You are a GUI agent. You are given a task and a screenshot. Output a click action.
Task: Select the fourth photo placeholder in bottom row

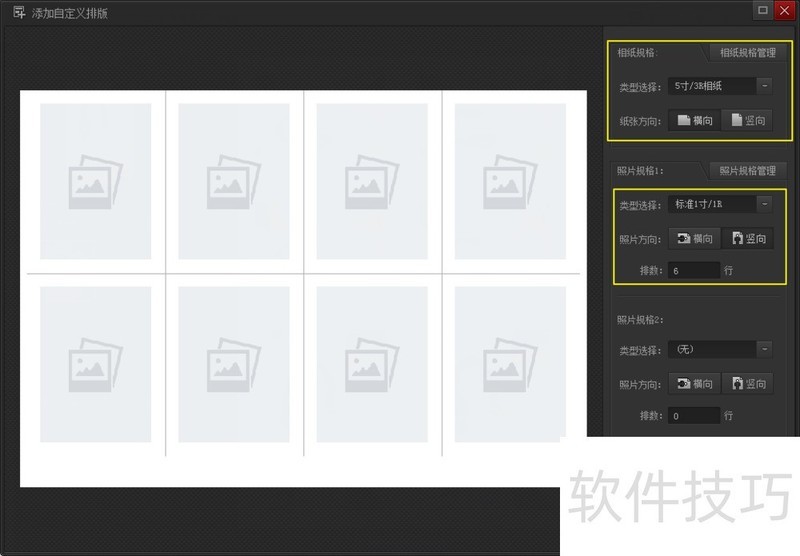pos(510,364)
